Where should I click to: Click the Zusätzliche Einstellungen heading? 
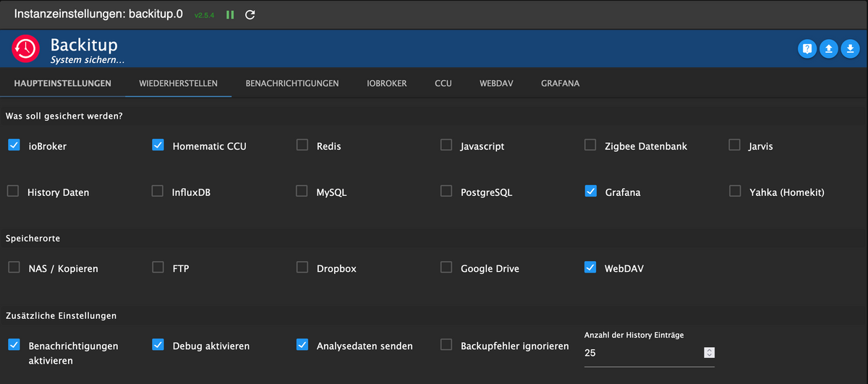61,316
